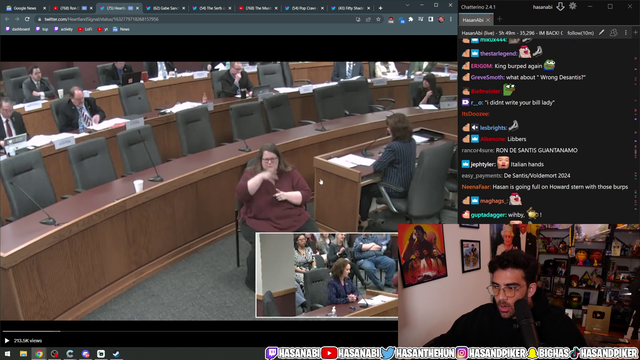Click the Chatterino update download arrow

(560, 7)
